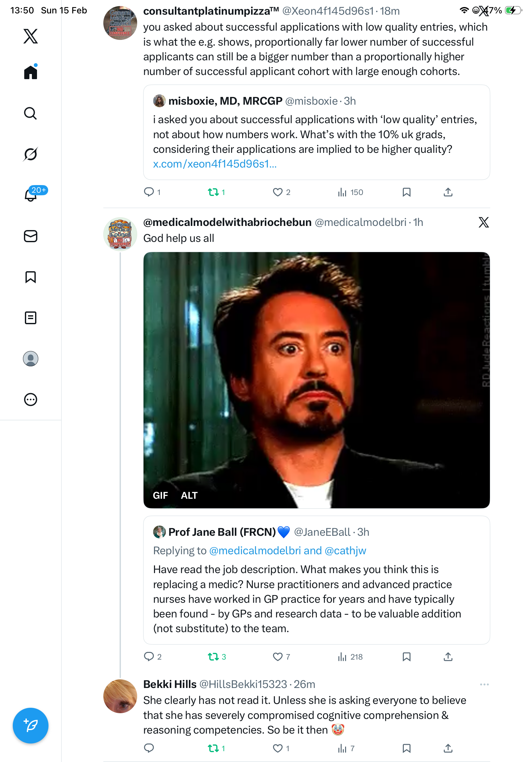The width and height of the screenshot is (532, 762).
Task: Open Lists icon in sidebar
Action: [31, 318]
